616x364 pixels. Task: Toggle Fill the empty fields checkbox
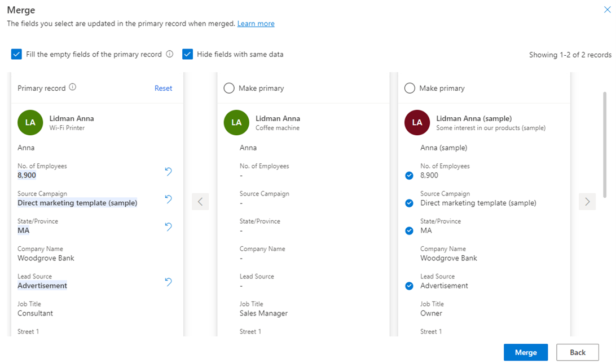coord(16,54)
